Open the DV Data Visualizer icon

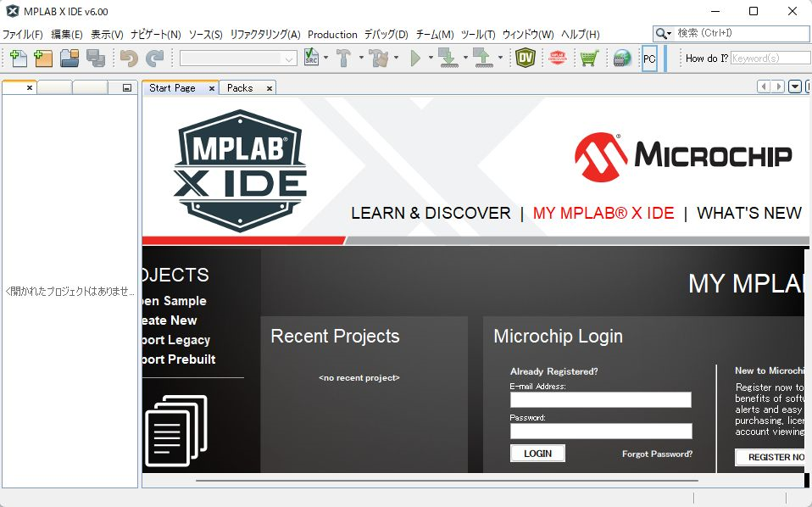coord(526,58)
